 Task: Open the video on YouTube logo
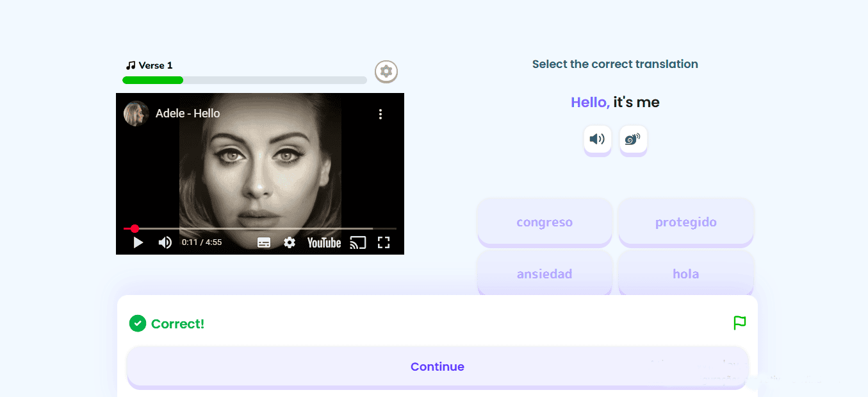click(324, 242)
